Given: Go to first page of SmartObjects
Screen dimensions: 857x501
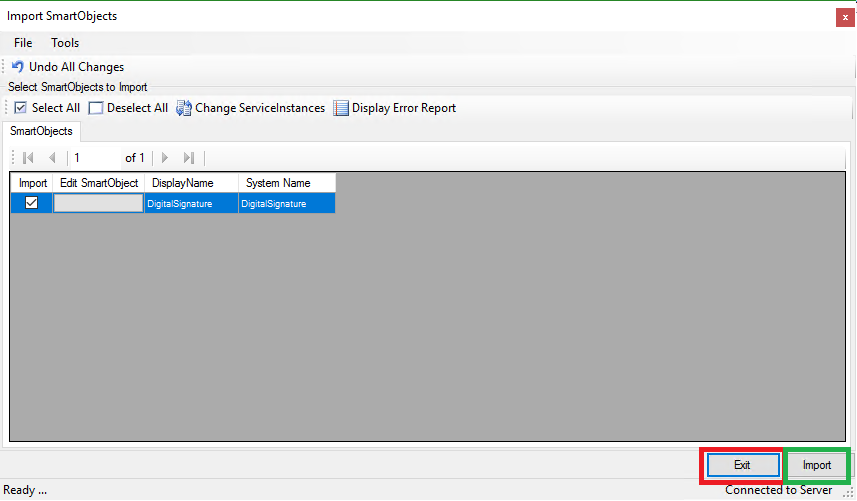Looking at the screenshot, I should pos(28,158).
